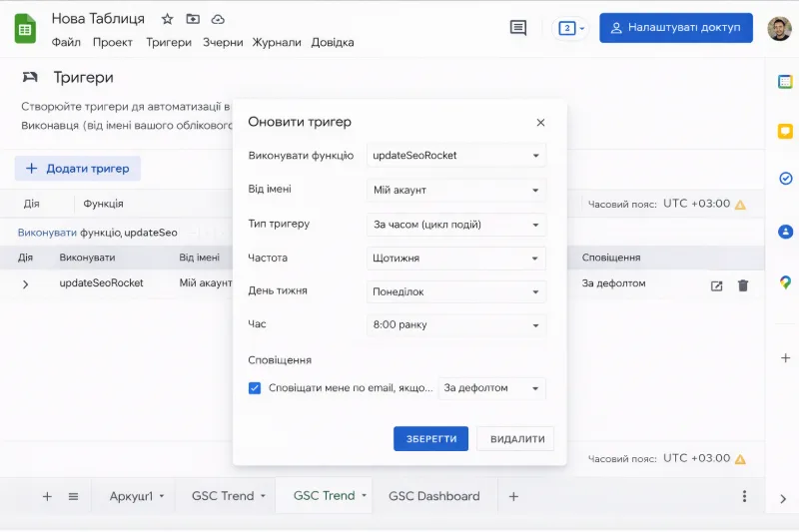Delete the updateSeoRocket trigger with trash icon
The image size is (799, 532).
click(x=742, y=285)
